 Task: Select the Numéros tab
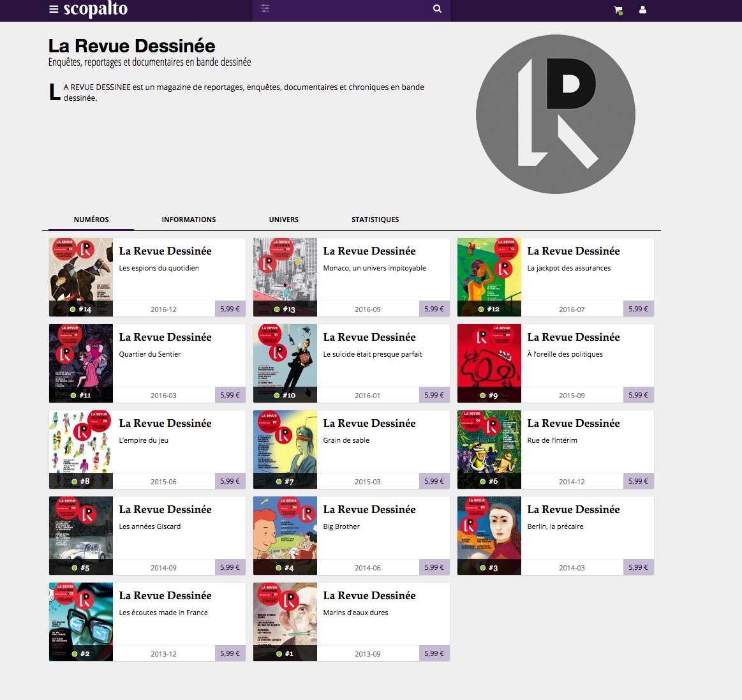tap(91, 220)
